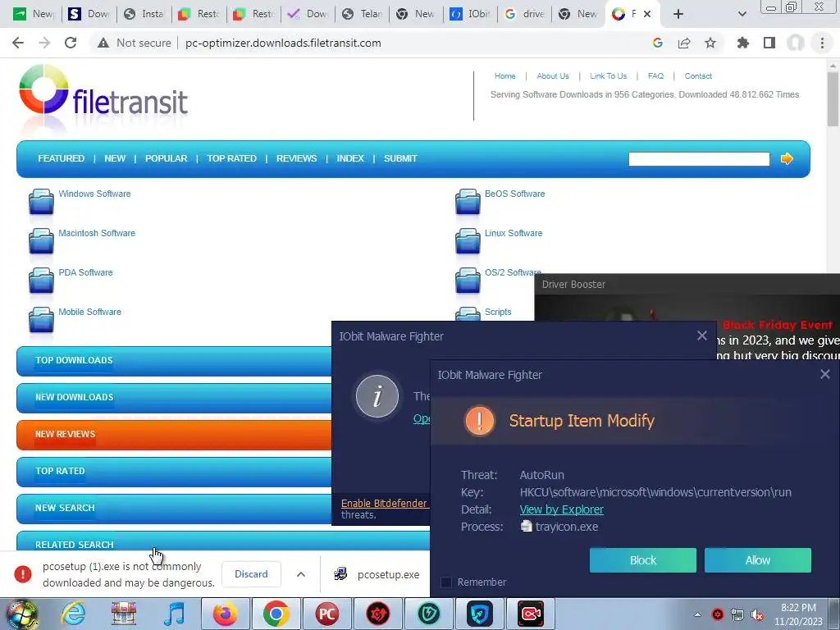Open NEW in the site nav
Screen dimensions: 840x630
(x=115, y=158)
